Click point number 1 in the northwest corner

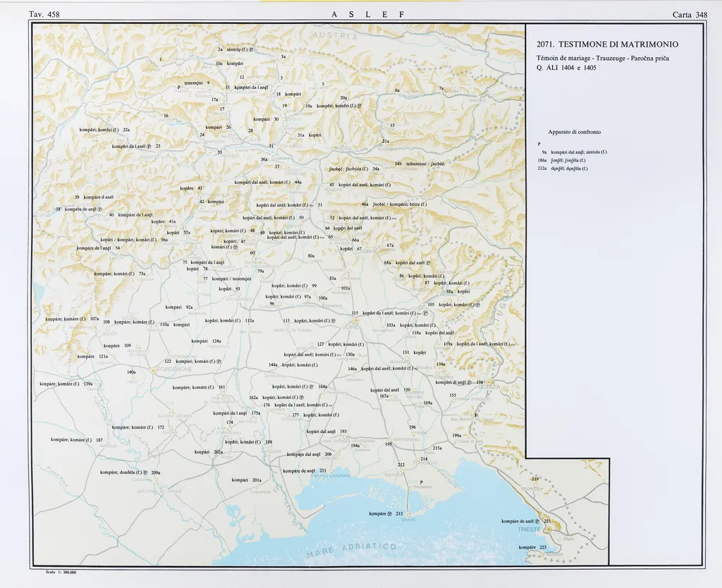coord(161,59)
